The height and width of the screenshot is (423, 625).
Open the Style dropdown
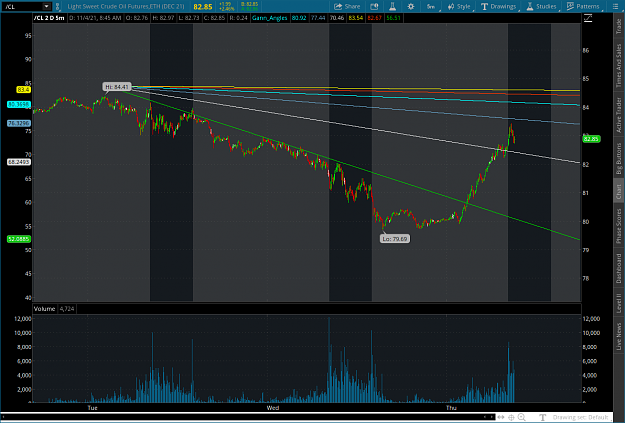tap(459, 6)
